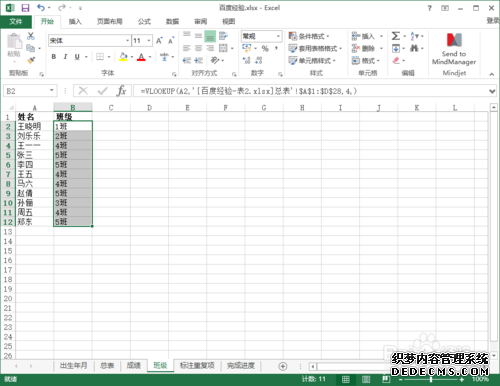The height and width of the screenshot is (386, 500).
Task: Decrease font size with small A icon
Action: click(x=171, y=41)
